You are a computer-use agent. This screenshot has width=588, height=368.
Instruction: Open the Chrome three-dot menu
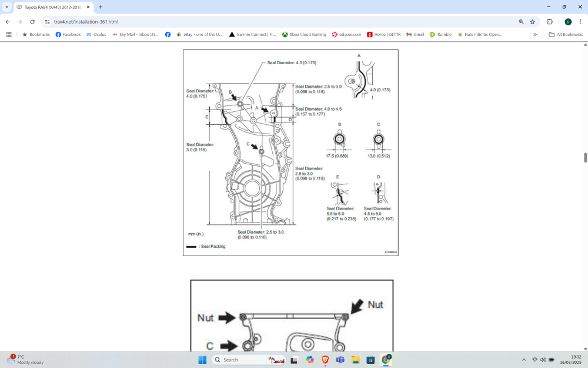tap(580, 22)
